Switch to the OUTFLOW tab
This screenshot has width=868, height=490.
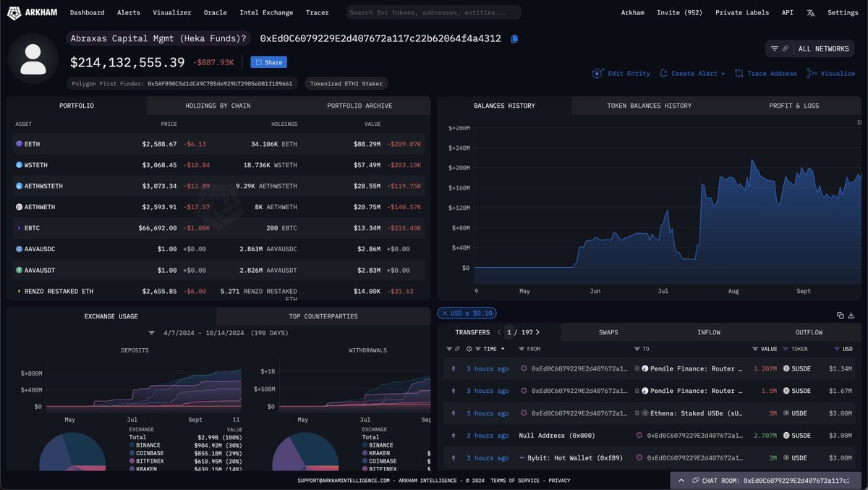[809, 332]
